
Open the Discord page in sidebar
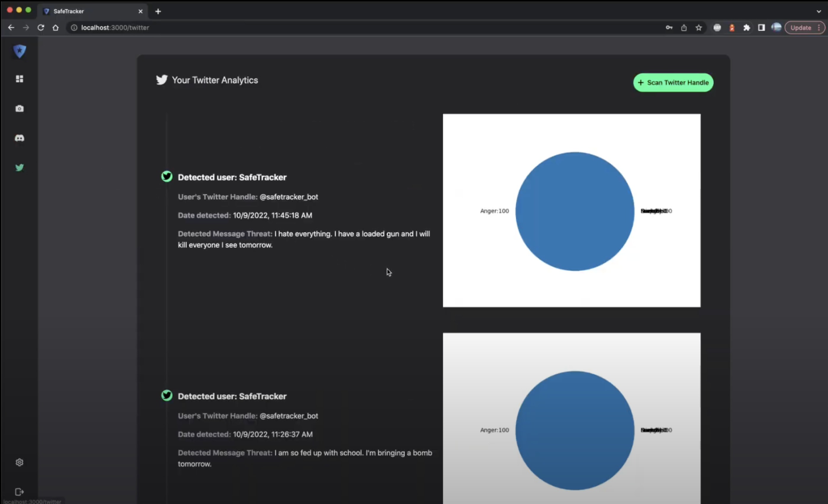point(20,138)
